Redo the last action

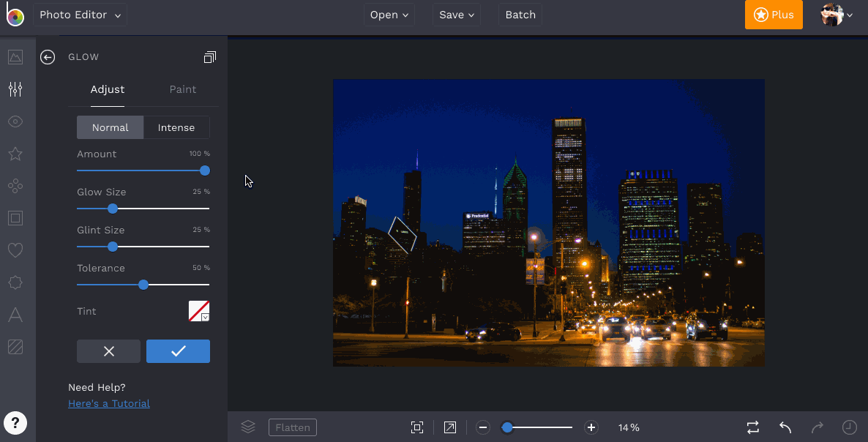817,427
